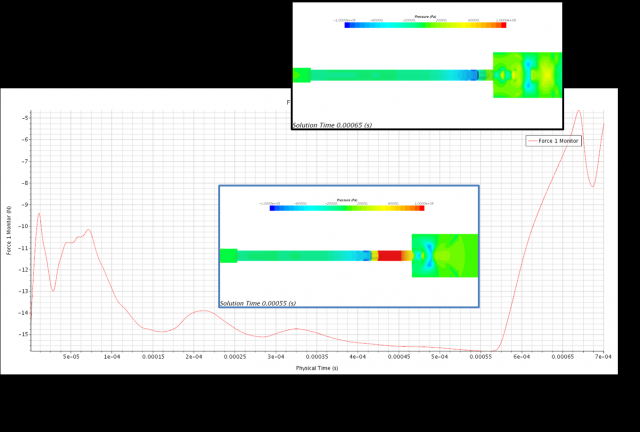The height and width of the screenshot is (432, 640).
Task: Click the pressure color bar in the lower inset
Action: click(350, 208)
